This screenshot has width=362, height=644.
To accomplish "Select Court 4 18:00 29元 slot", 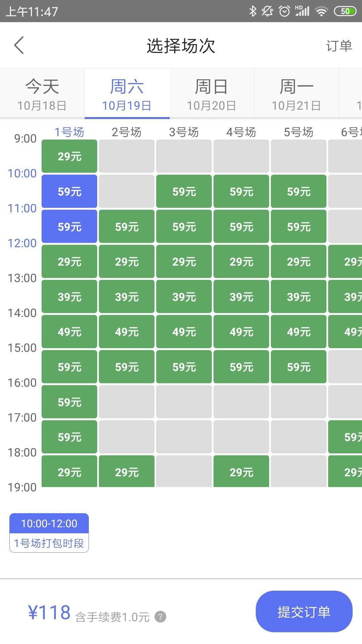I will [241, 472].
